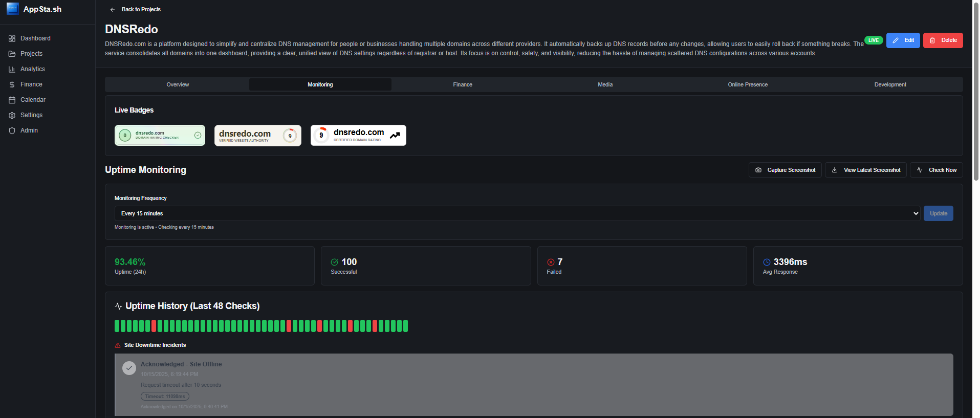Click the Uptime Monitoring heading
The image size is (980, 418).
coord(146,170)
